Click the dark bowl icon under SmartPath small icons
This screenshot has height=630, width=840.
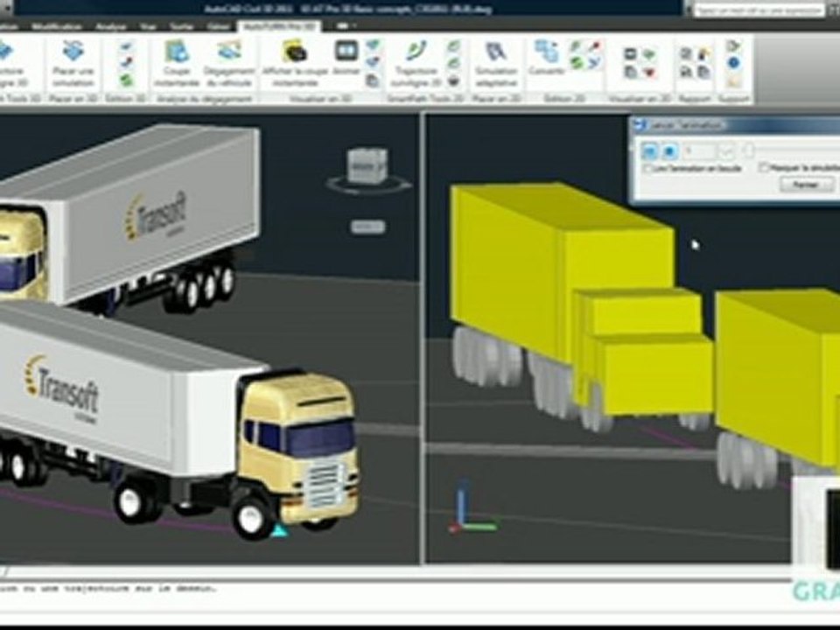453,80
